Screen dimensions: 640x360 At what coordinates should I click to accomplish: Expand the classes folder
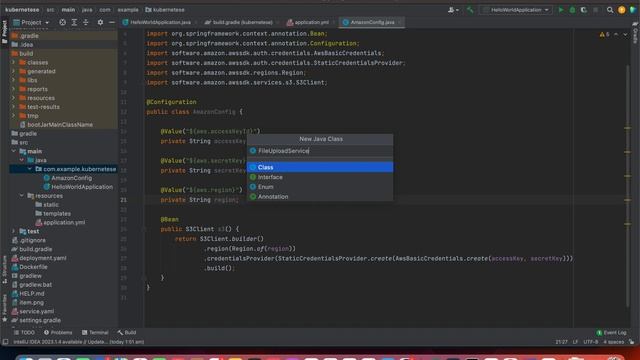[13, 62]
